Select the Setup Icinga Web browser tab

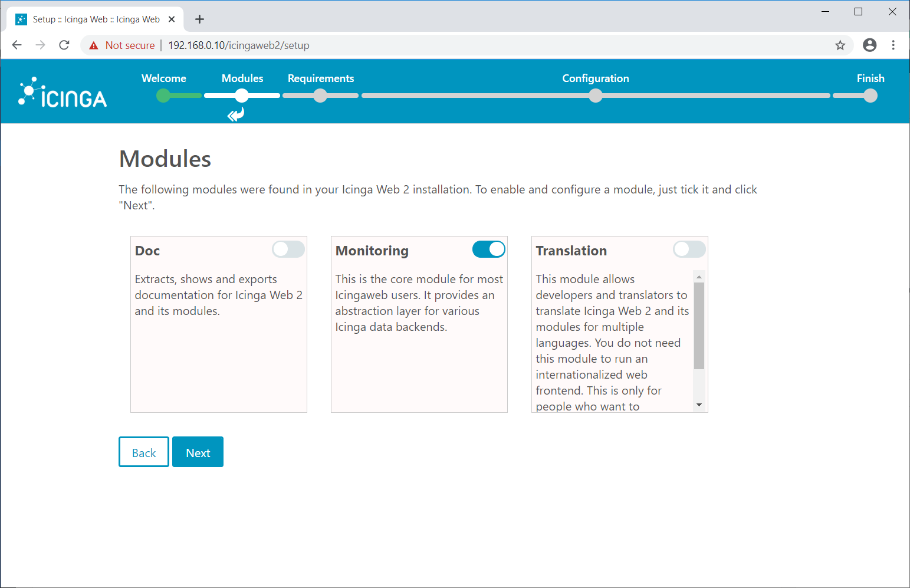pyautogui.click(x=96, y=19)
